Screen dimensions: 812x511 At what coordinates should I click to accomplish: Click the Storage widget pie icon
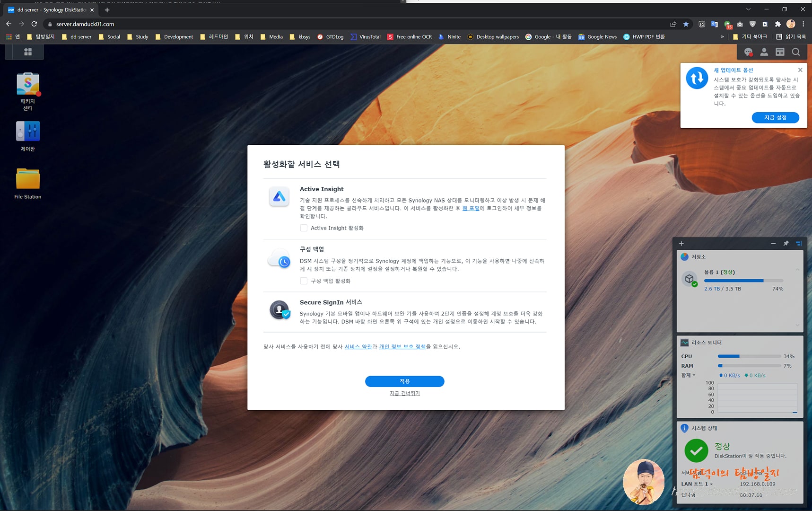click(x=684, y=257)
